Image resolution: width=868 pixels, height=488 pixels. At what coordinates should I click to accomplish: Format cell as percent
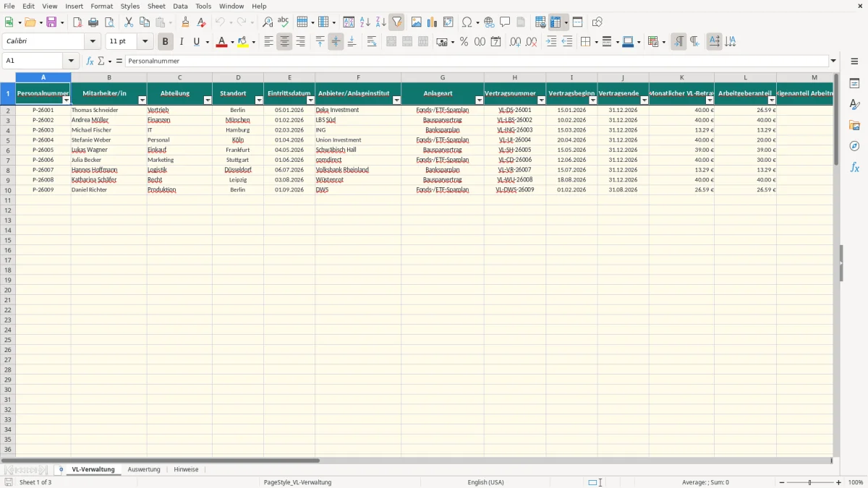464,42
